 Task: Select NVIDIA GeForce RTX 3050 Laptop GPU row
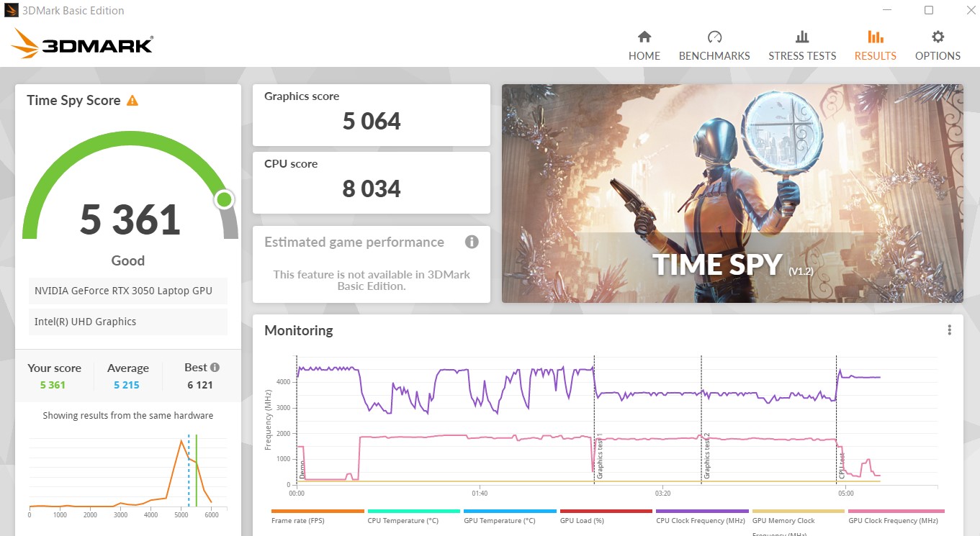128,291
